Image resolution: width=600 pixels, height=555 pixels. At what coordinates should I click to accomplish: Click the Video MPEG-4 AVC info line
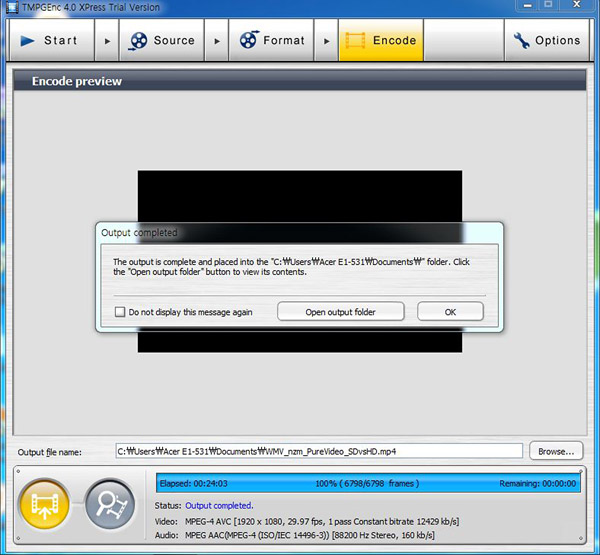[307, 522]
